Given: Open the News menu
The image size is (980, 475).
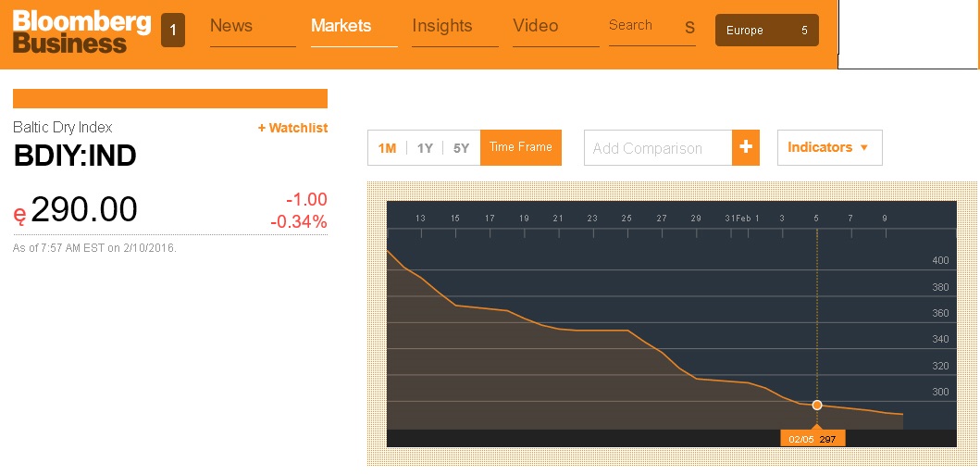Looking at the screenshot, I should 231,26.
